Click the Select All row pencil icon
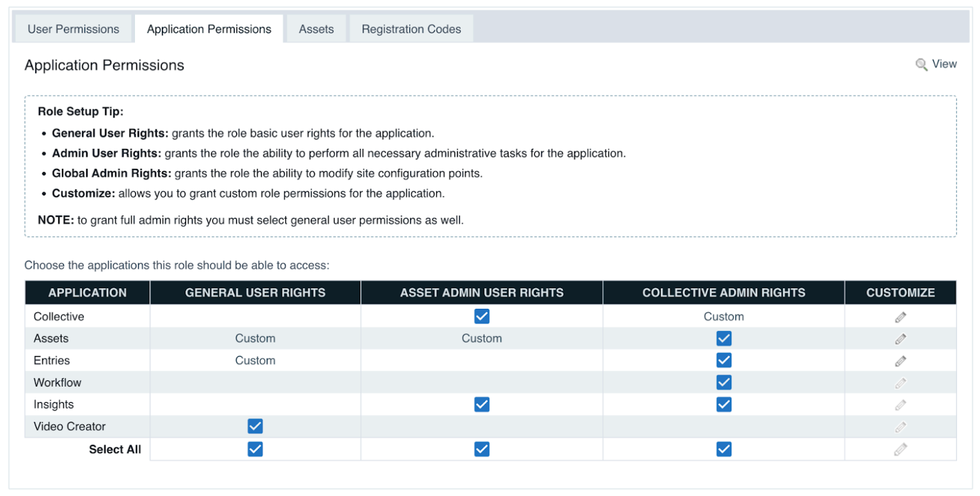Image resolution: width=980 pixels, height=496 pixels. pyautogui.click(x=900, y=449)
